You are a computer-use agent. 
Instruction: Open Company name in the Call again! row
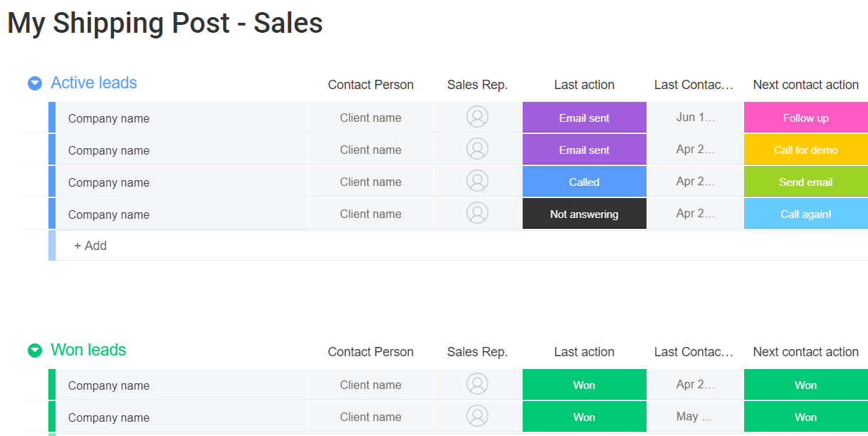click(109, 214)
